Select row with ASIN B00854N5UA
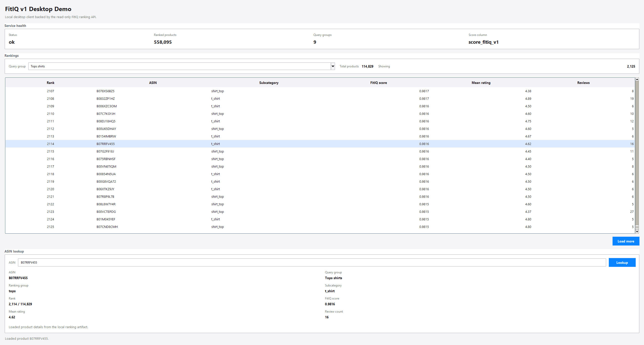 [320, 174]
